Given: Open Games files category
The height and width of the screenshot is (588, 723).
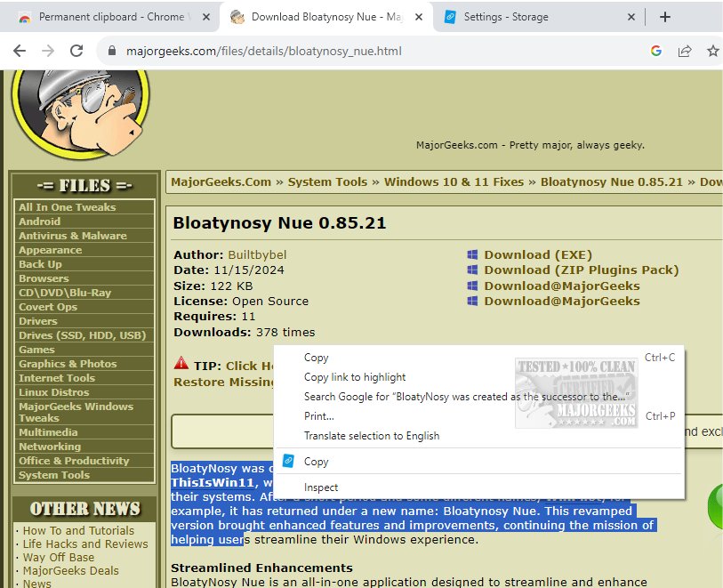Looking at the screenshot, I should pos(84,350).
